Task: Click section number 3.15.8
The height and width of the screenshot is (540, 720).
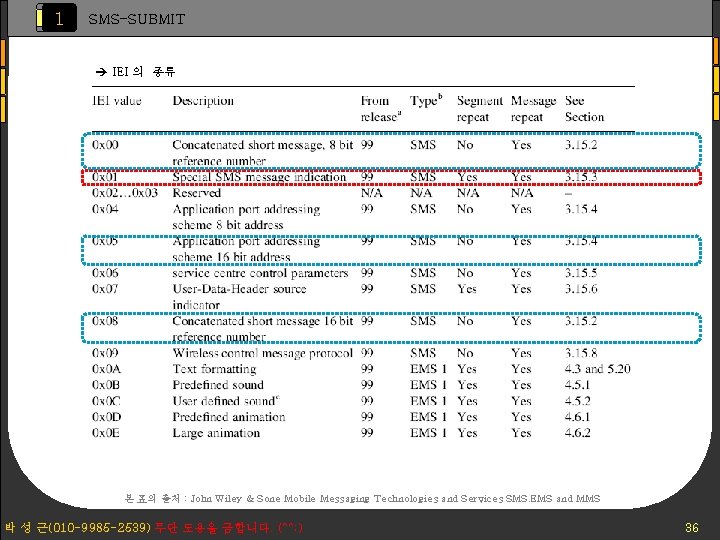Action: tap(581, 353)
